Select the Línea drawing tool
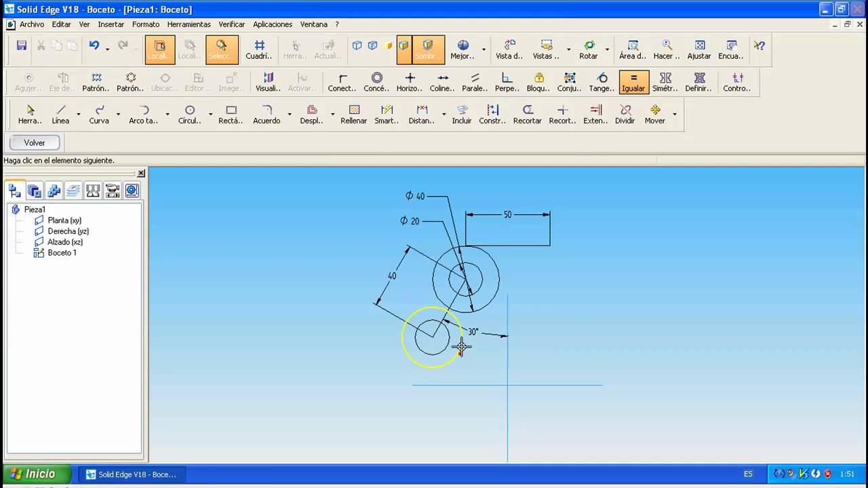The height and width of the screenshot is (488, 868). [x=60, y=115]
